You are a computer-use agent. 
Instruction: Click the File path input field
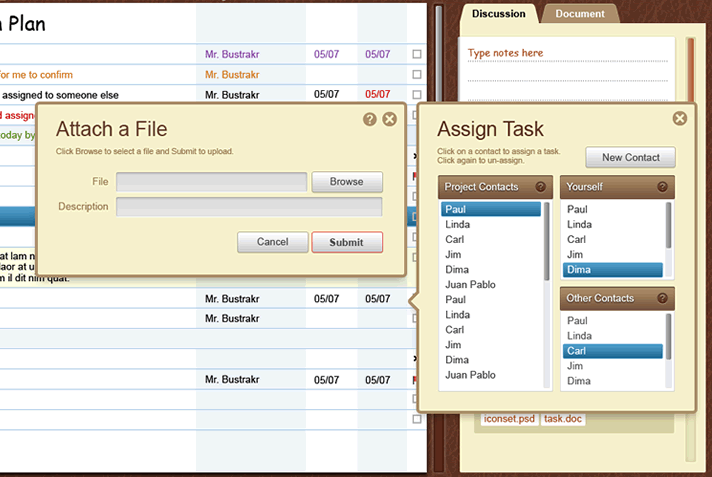(211, 182)
